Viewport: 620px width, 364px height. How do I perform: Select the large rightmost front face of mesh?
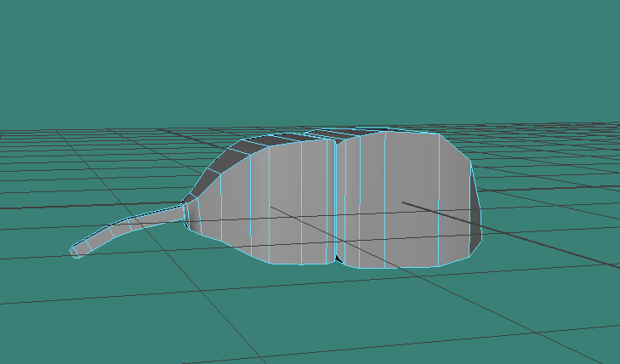[411, 200]
